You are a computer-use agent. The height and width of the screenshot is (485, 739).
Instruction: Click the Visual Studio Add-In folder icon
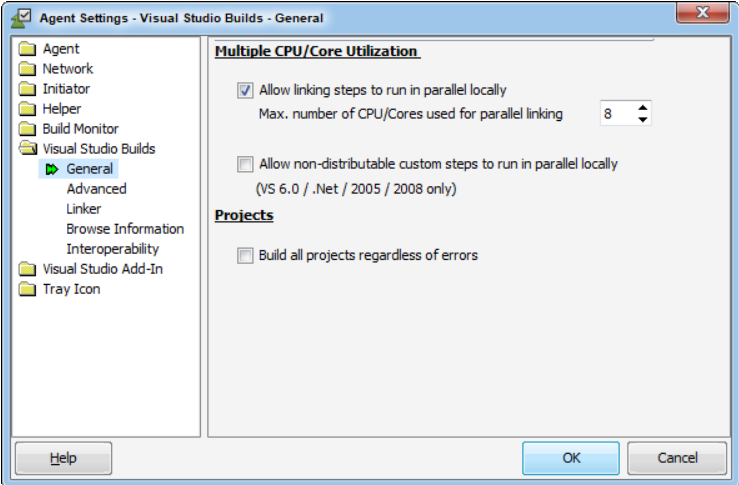[x=28, y=269]
